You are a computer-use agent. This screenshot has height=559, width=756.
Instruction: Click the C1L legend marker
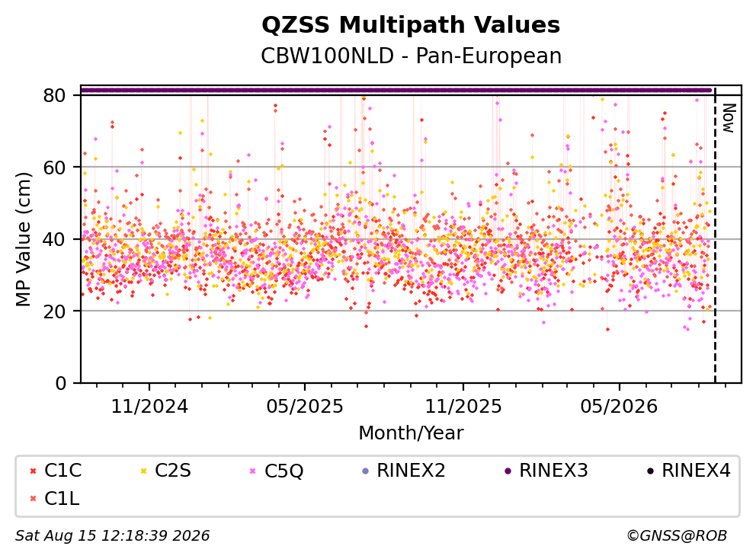click(33, 499)
